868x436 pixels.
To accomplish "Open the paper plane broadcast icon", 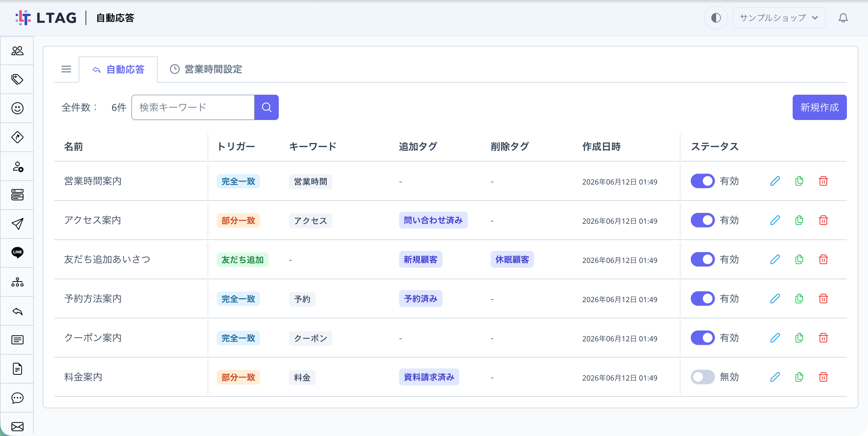I will click(17, 224).
